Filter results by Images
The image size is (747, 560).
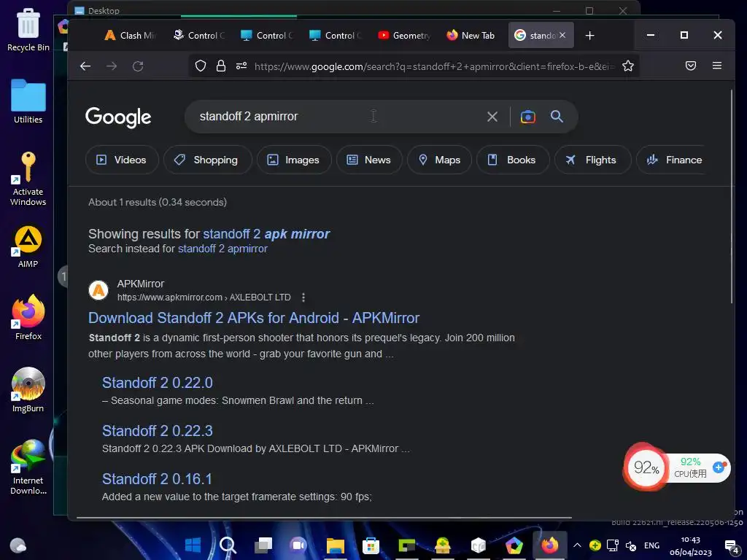point(294,160)
